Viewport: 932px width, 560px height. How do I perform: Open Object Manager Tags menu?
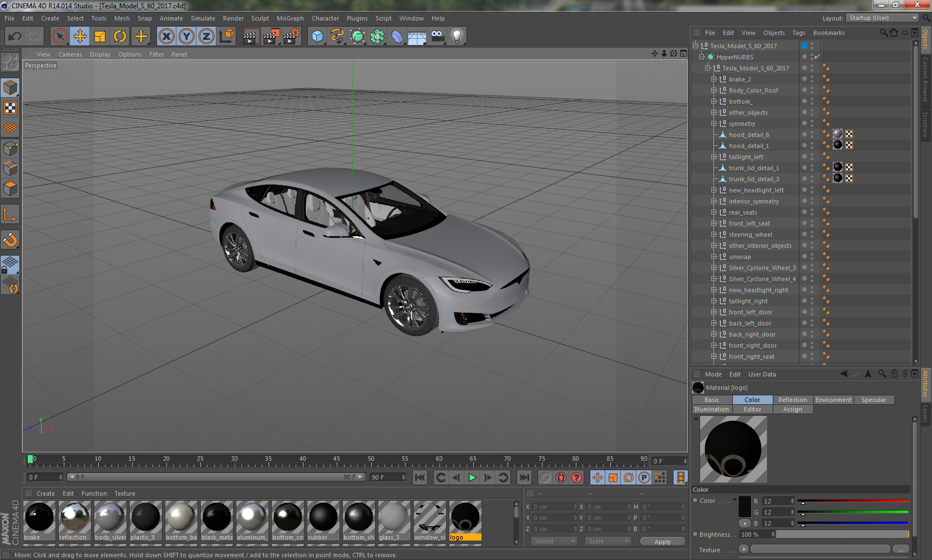coord(799,33)
